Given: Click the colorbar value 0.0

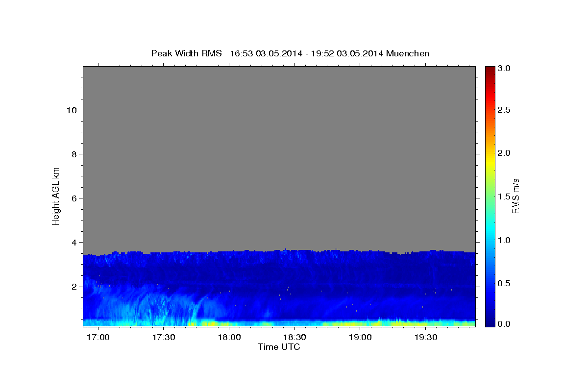Looking at the screenshot, I should pos(505,324).
